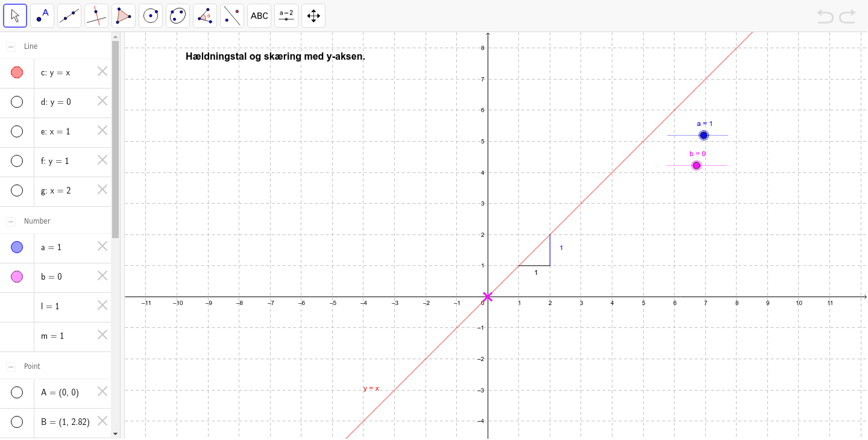The image size is (868, 440).
Task: Click the Undo arrow
Action: click(x=825, y=16)
